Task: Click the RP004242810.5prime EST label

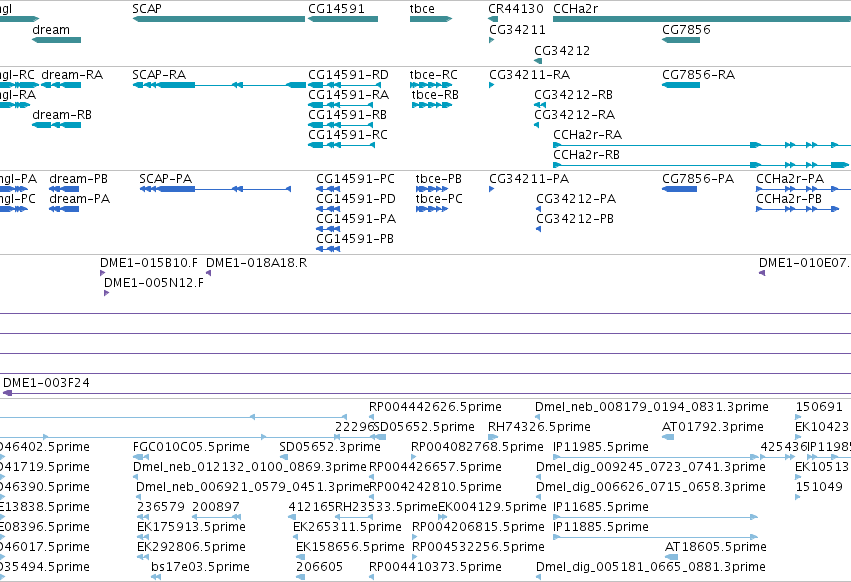Action: click(x=435, y=487)
